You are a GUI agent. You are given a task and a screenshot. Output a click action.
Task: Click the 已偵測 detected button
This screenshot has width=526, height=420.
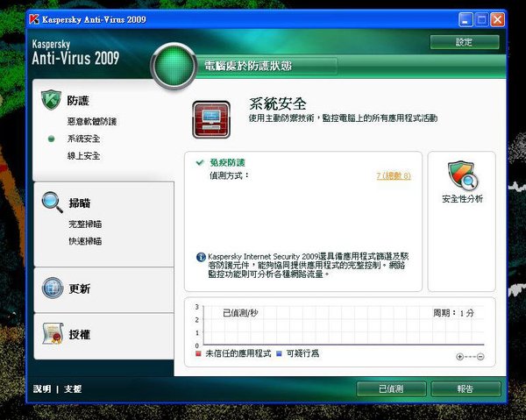point(391,389)
